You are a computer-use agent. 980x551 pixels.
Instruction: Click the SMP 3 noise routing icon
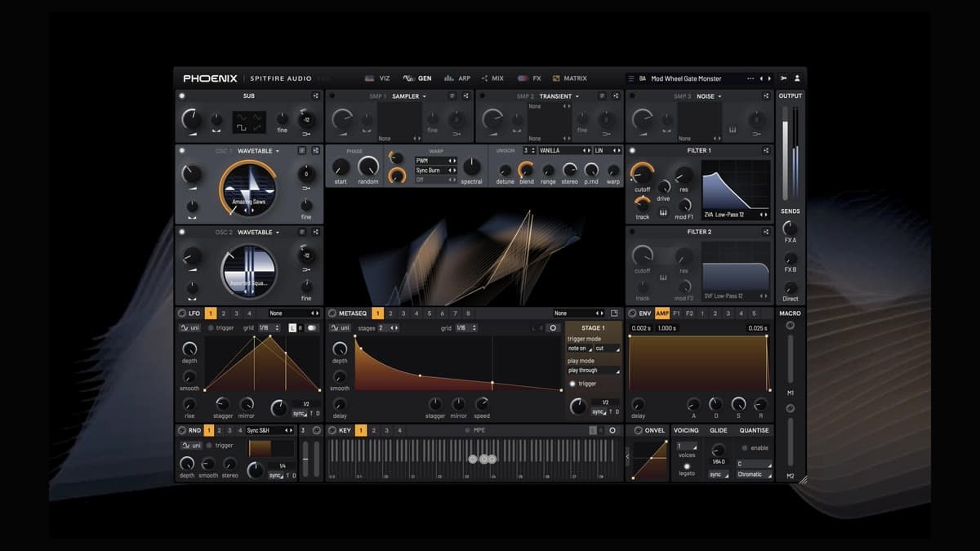(765, 96)
